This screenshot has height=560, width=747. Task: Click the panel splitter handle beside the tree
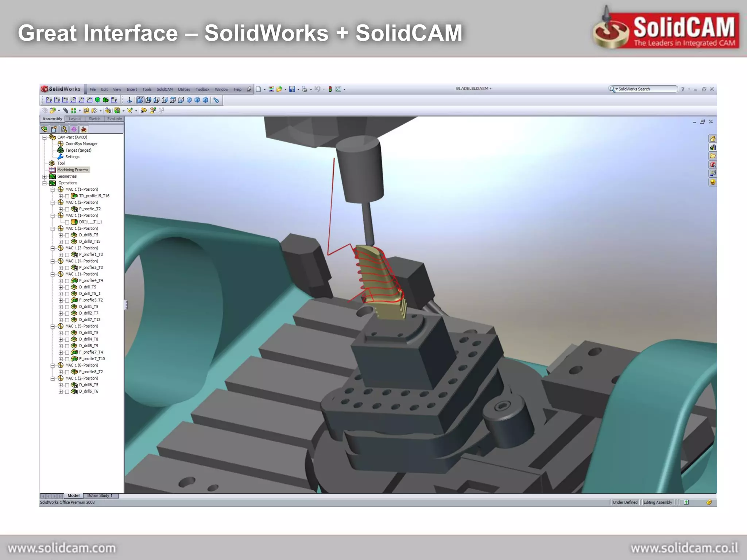point(125,305)
